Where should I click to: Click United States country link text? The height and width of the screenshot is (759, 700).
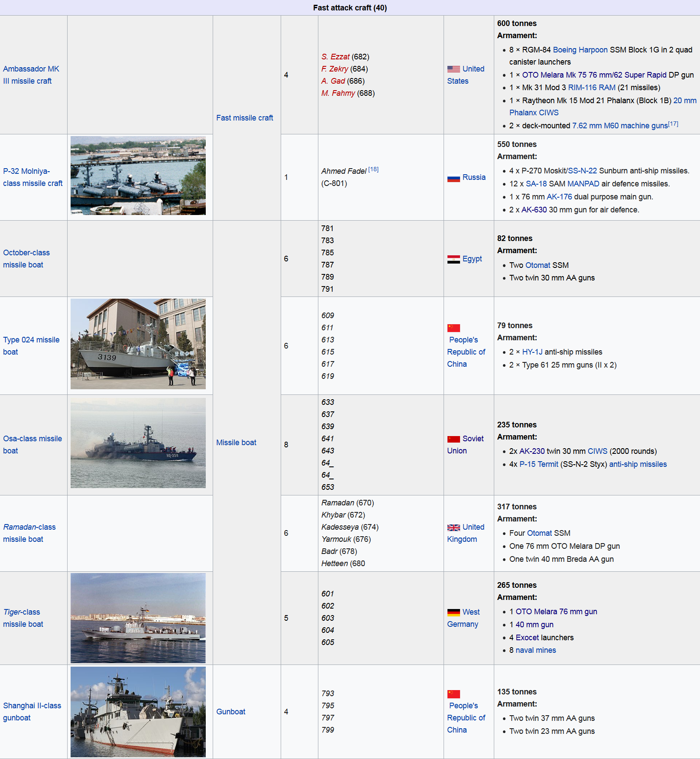(466, 75)
